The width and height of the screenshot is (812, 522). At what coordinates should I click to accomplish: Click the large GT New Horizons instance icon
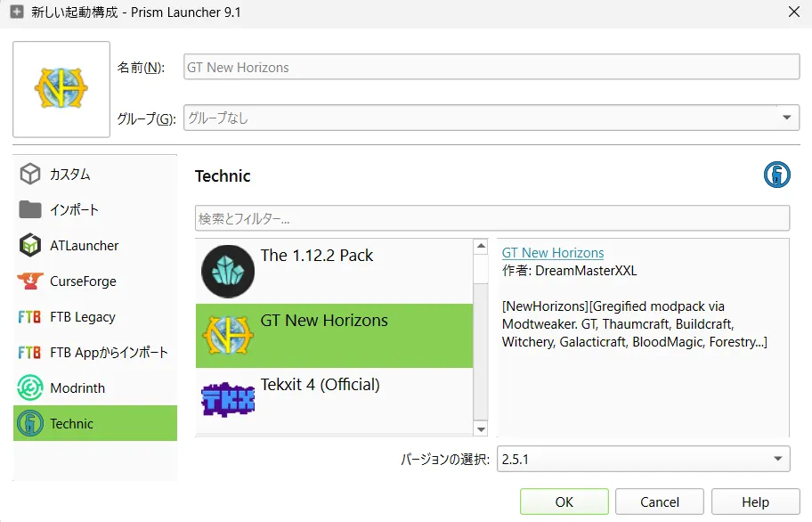point(61,89)
